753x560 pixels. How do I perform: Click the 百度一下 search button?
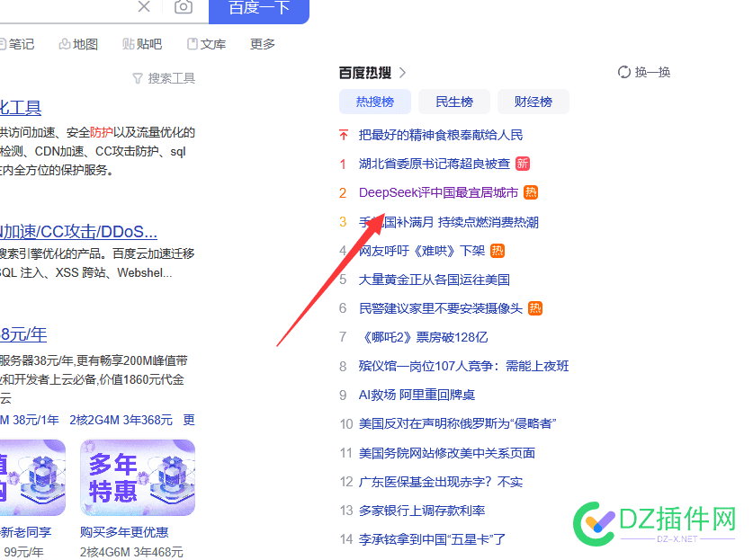click(259, 10)
